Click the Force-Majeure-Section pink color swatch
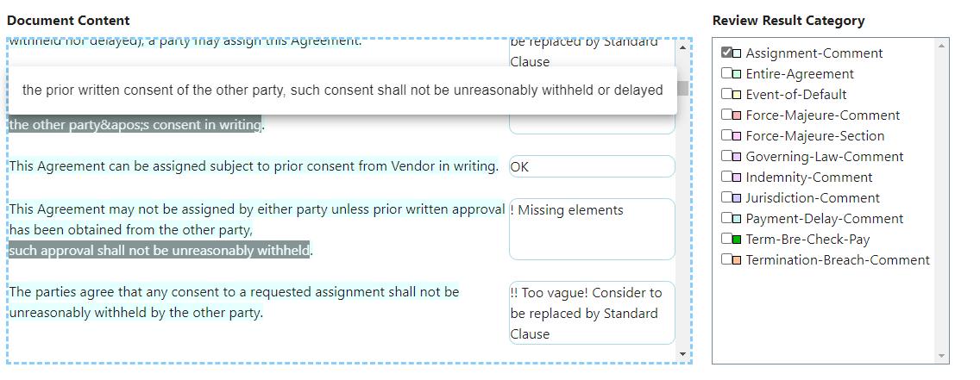The width and height of the screenshot is (980, 380). [x=737, y=136]
